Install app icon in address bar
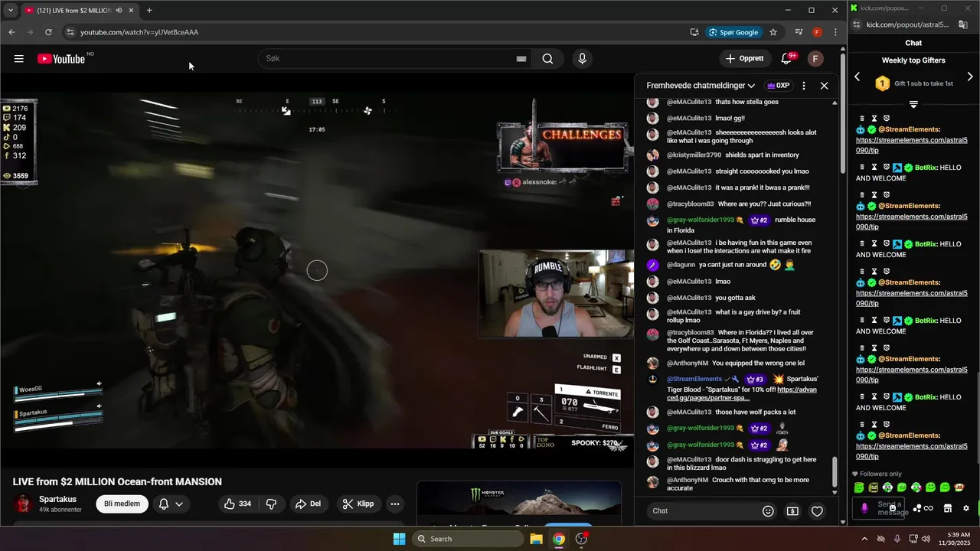Viewport: 980px width, 551px height. 694,32
